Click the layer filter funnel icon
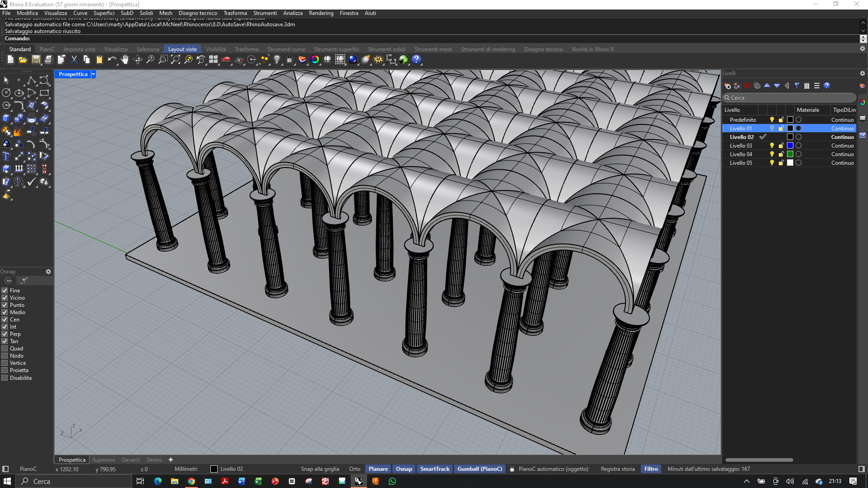 (797, 86)
